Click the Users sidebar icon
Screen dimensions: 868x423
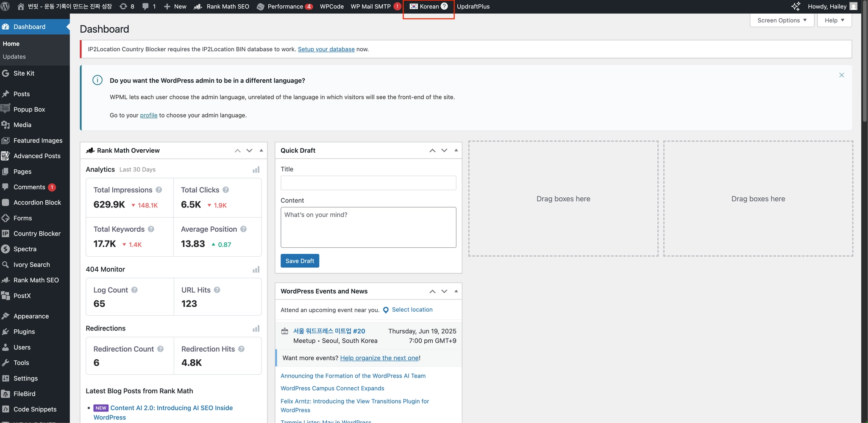click(6, 347)
